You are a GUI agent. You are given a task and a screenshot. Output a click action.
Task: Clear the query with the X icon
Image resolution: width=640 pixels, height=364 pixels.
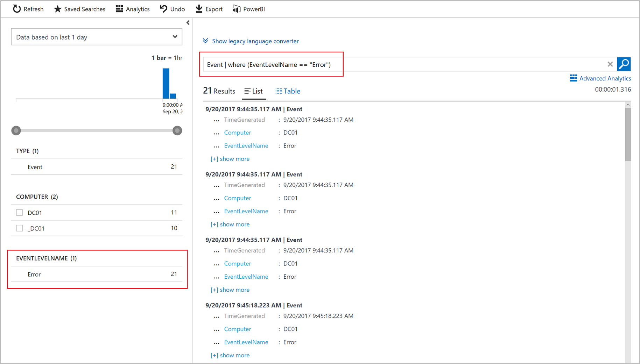coord(610,64)
